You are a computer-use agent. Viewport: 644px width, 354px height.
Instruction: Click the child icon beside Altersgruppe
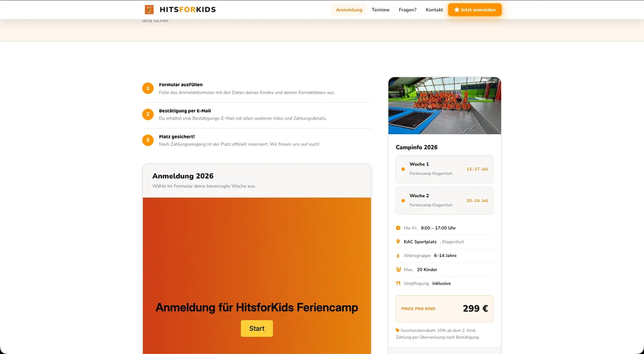(398, 256)
